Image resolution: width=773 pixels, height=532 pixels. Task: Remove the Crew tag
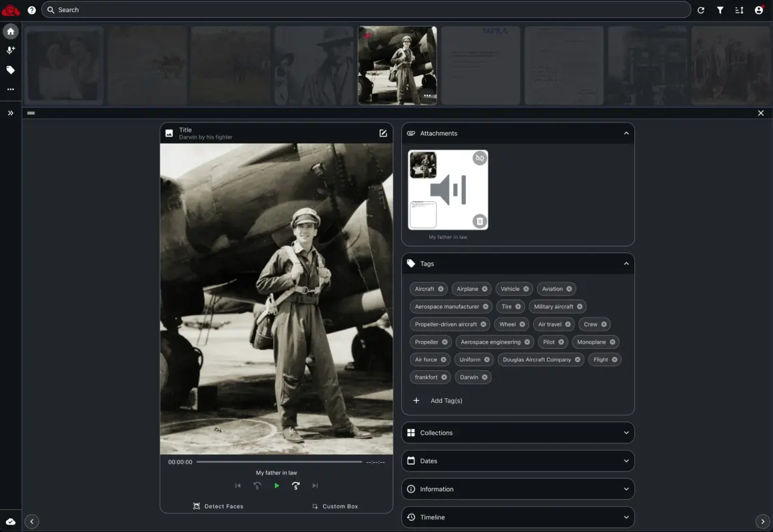click(604, 324)
